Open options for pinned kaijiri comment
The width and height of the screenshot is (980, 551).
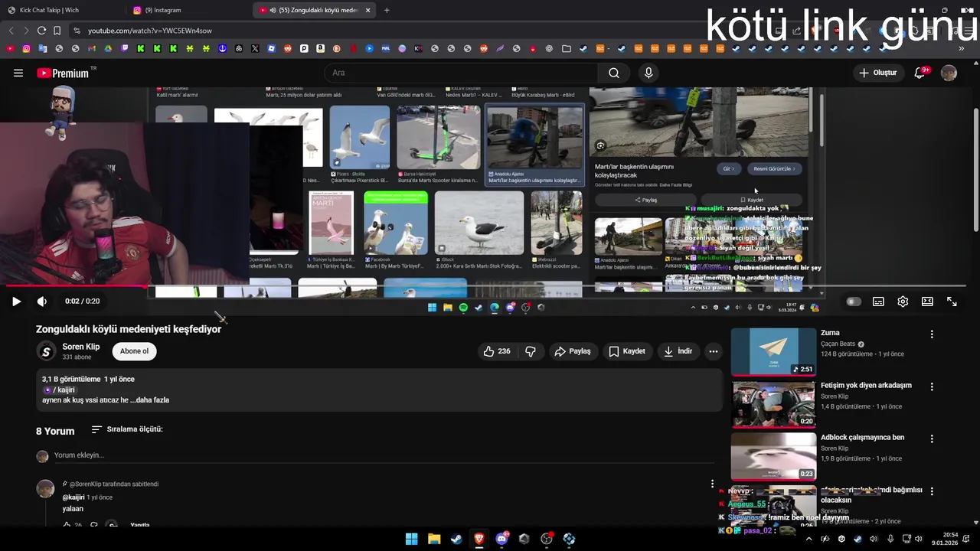coord(712,484)
